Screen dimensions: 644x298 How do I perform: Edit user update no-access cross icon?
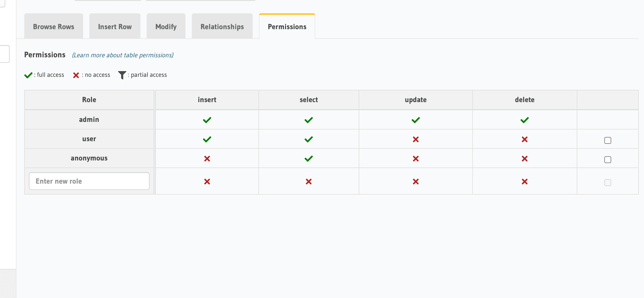416,139
